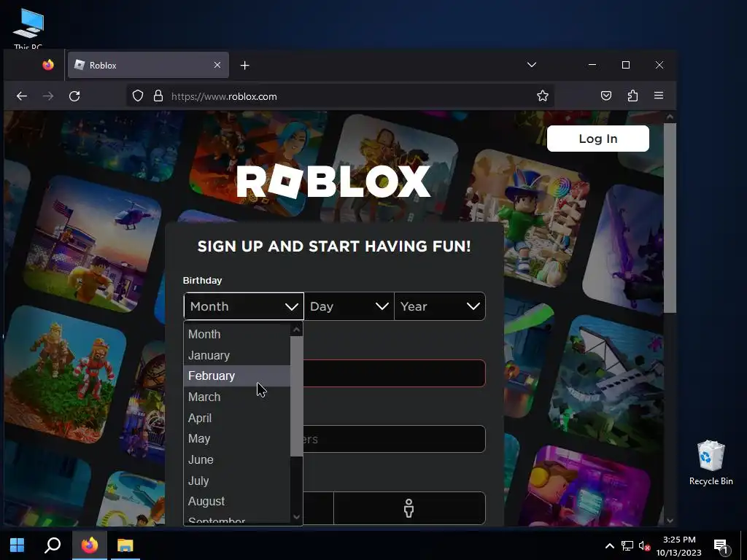
Task: Choose the Month placeholder option in list
Action: 237,334
